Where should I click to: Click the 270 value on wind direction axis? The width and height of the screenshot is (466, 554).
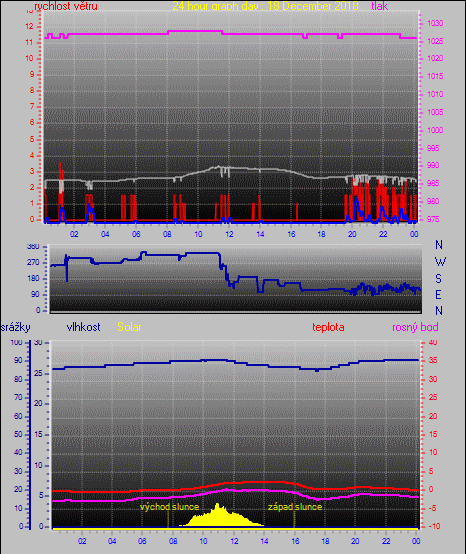(33, 263)
